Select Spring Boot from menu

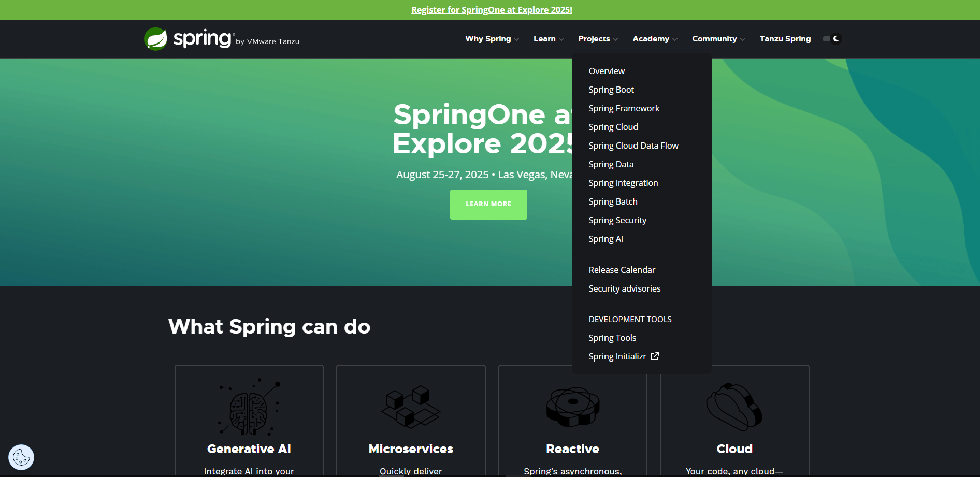coord(611,90)
